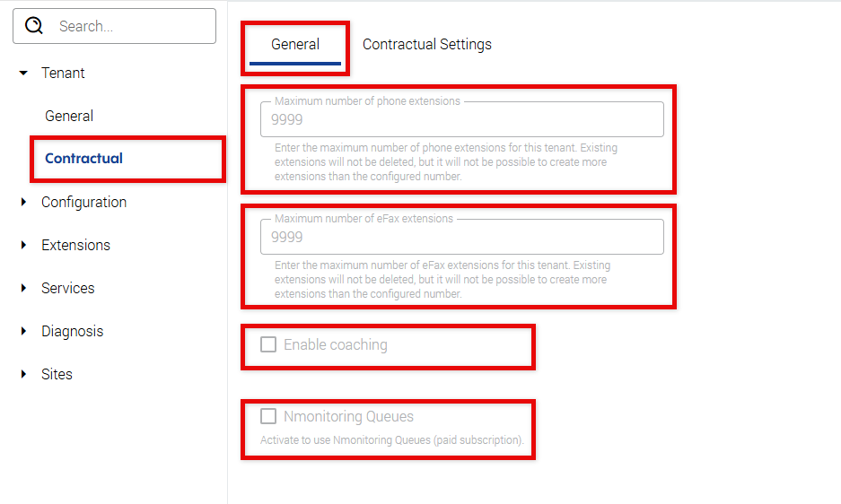Expand the Configuration section arrow

[23, 203]
